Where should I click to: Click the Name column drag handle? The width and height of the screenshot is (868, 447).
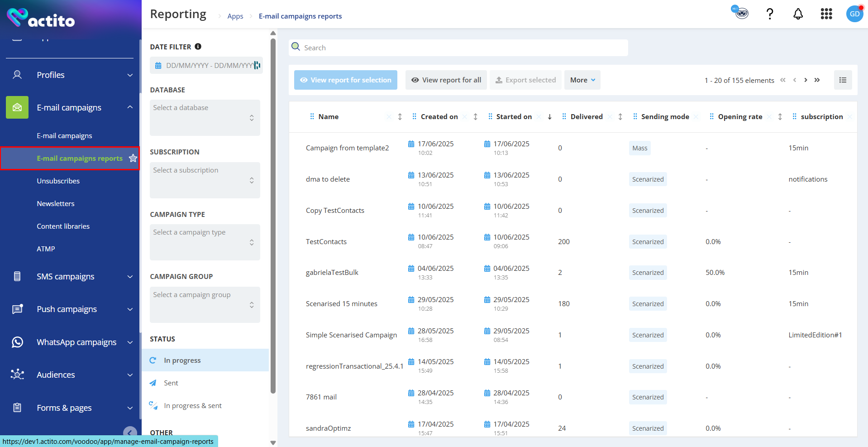tap(312, 117)
